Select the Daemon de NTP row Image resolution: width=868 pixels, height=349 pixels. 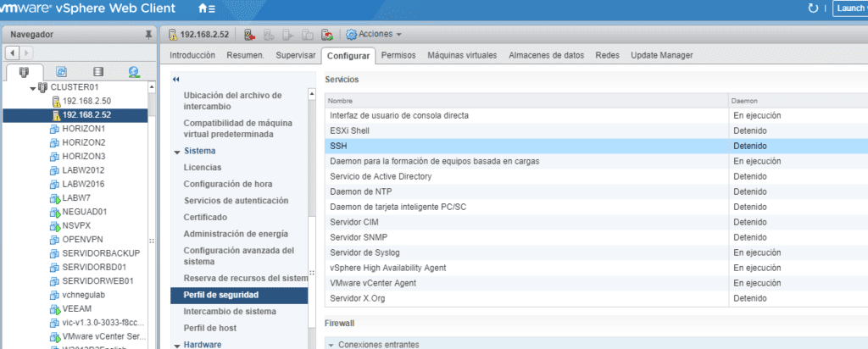click(x=596, y=191)
